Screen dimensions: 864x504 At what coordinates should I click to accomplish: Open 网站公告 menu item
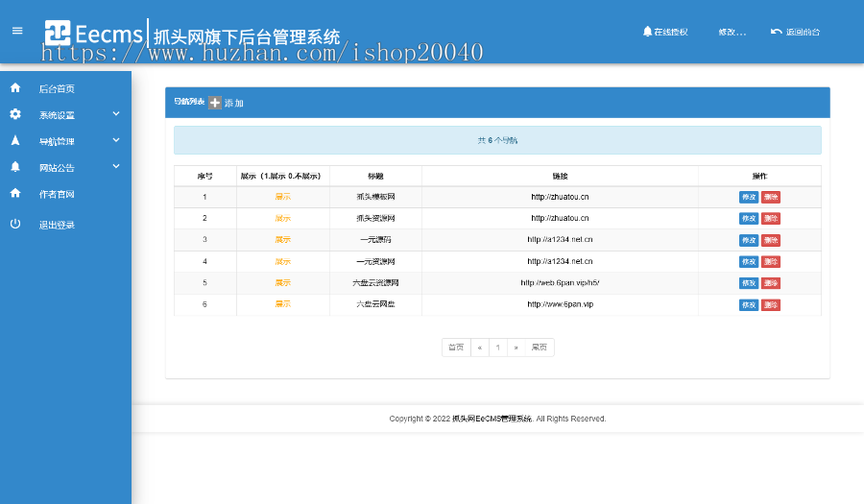coord(57,168)
